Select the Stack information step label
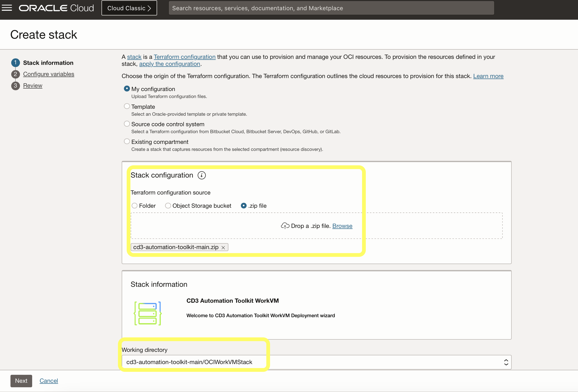 [48, 63]
